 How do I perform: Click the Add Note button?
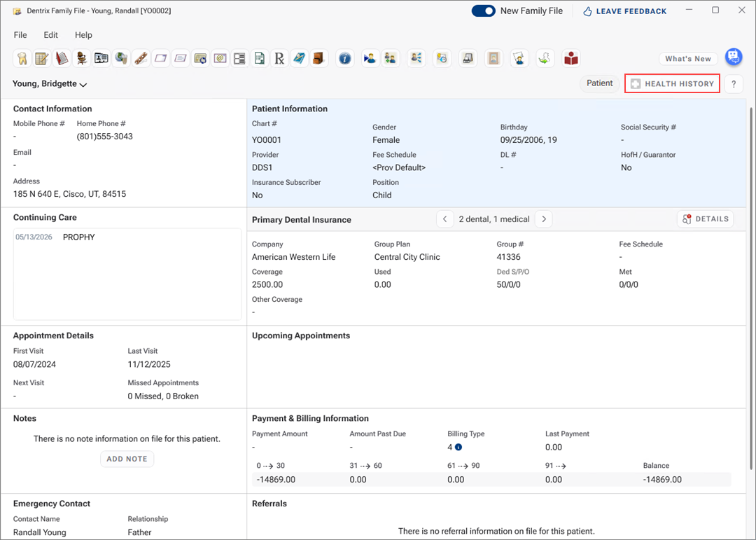tap(127, 459)
